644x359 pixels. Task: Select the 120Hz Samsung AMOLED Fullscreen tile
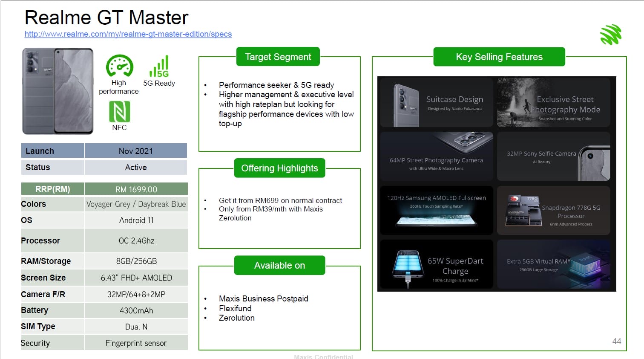point(437,210)
